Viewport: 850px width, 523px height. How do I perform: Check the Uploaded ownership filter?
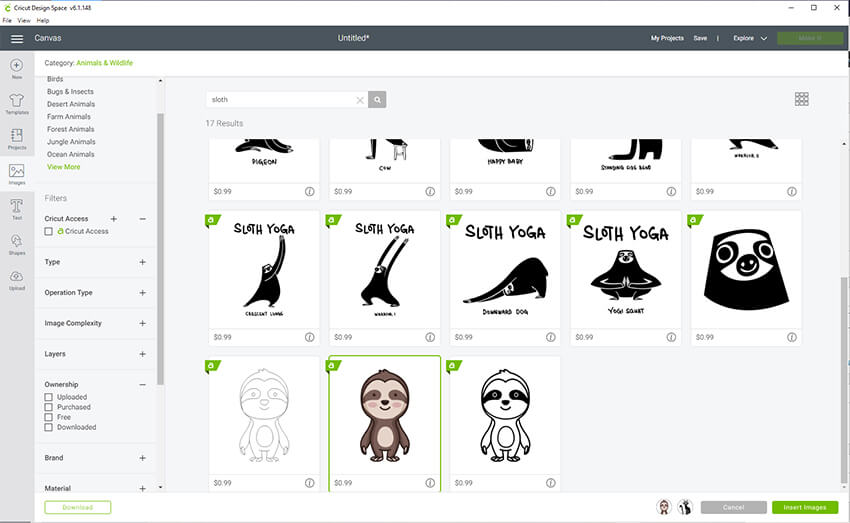point(49,397)
